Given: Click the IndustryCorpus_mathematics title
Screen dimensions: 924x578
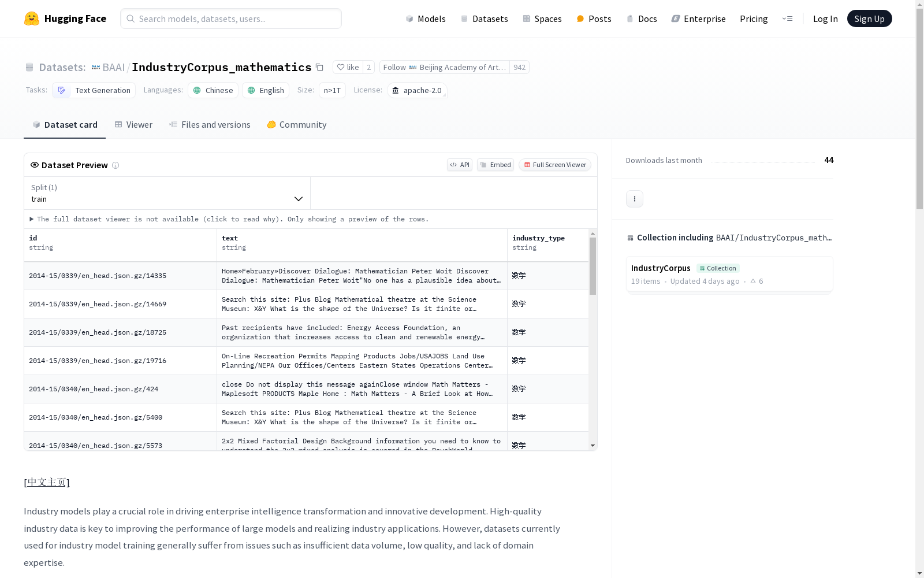Looking at the screenshot, I should 222,67.
